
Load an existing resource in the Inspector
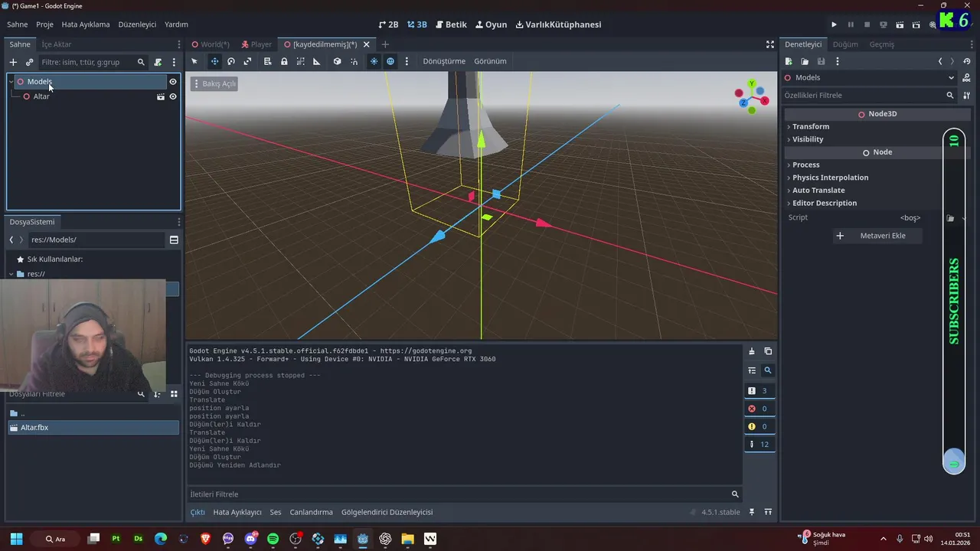[x=805, y=61]
